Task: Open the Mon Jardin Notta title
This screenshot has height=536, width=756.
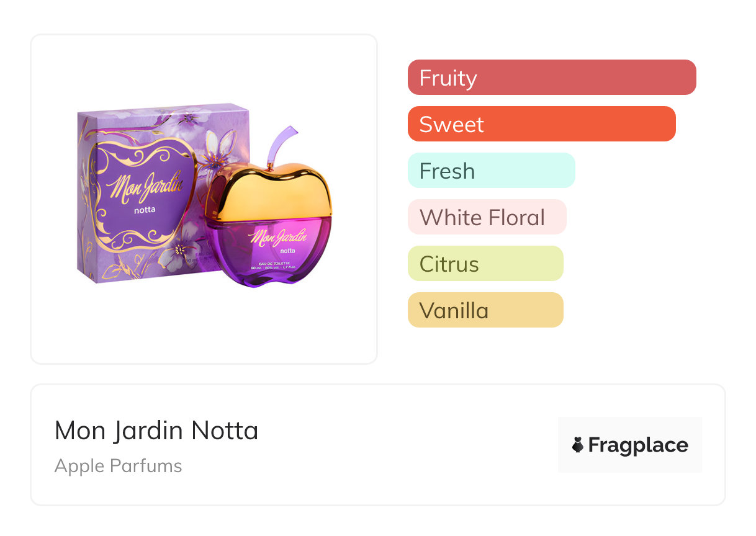Action: [x=156, y=431]
